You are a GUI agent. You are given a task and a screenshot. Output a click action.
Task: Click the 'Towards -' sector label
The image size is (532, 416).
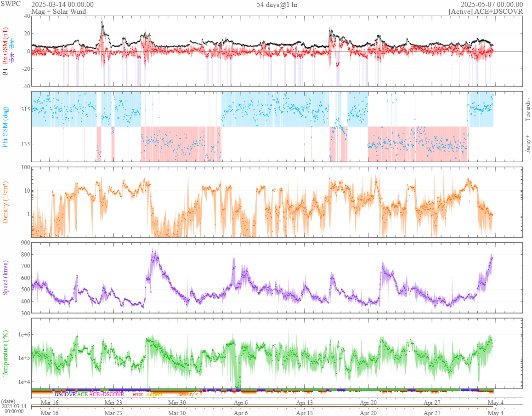(x=527, y=110)
